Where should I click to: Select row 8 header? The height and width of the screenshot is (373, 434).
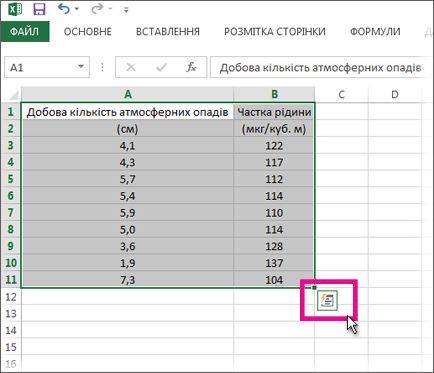pyautogui.click(x=11, y=229)
